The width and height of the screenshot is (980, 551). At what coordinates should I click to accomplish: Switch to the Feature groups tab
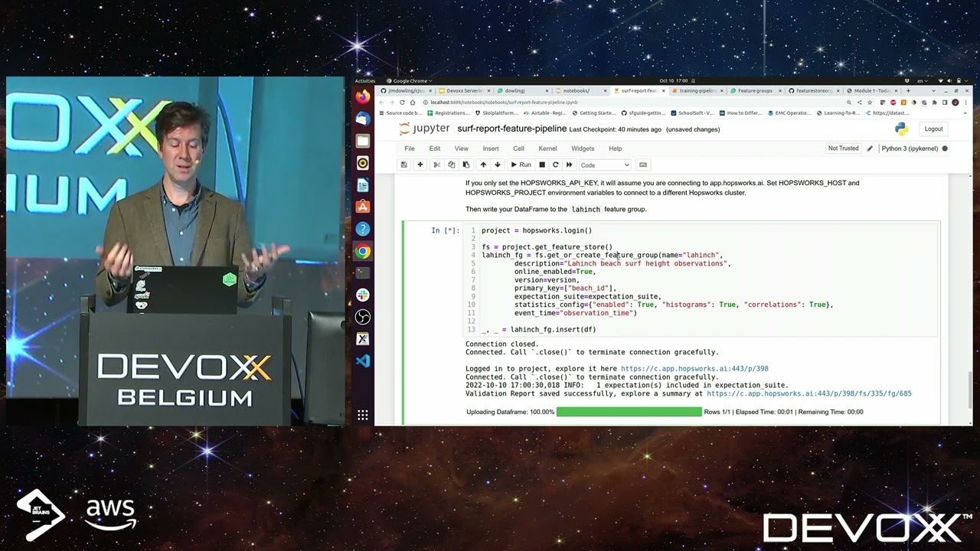click(x=755, y=90)
